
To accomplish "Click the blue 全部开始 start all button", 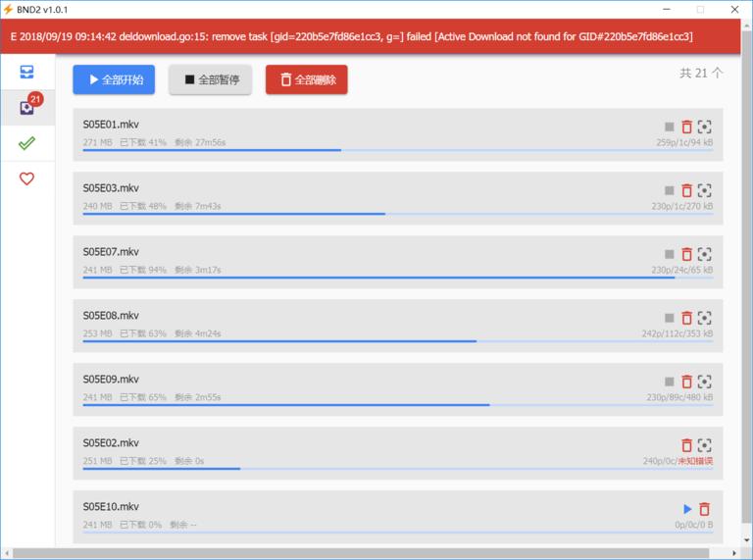I will coord(114,79).
